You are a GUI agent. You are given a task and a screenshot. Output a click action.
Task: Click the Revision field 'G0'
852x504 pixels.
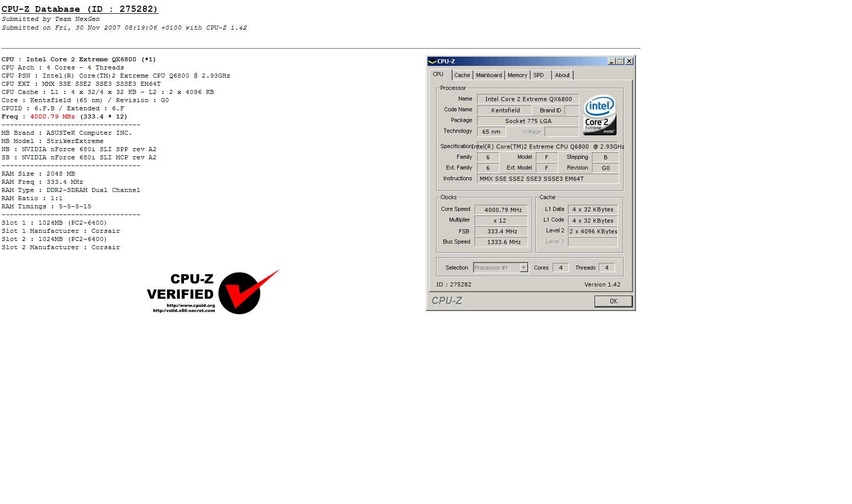[605, 168]
